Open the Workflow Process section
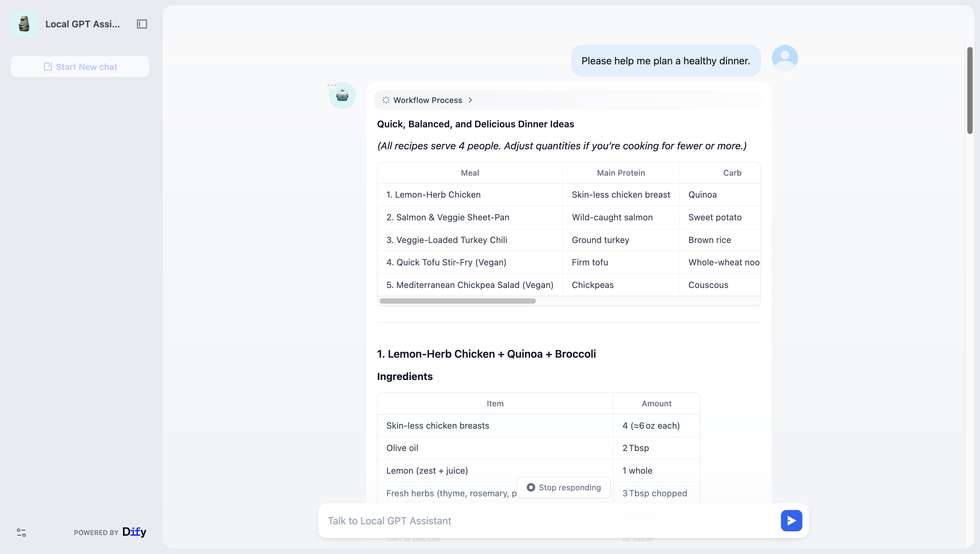The width and height of the screenshot is (980, 554). coord(428,100)
